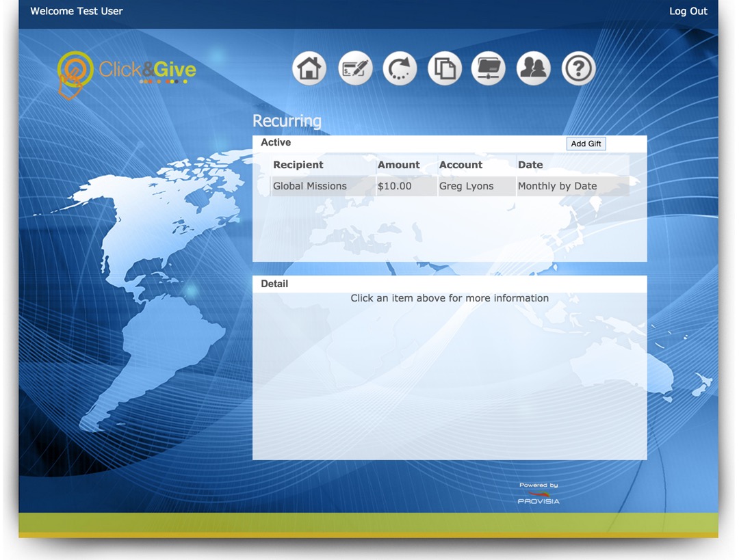Select the Global Missions recipient cell

click(x=310, y=186)
